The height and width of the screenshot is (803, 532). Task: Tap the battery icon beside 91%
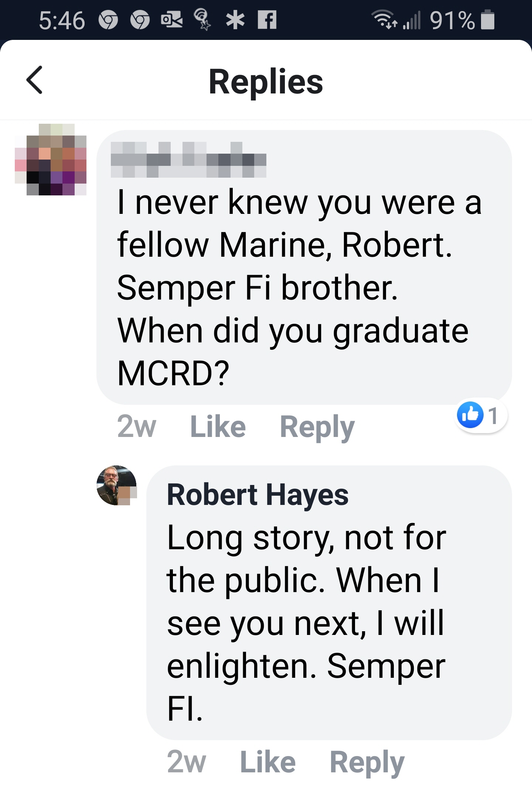488,20
